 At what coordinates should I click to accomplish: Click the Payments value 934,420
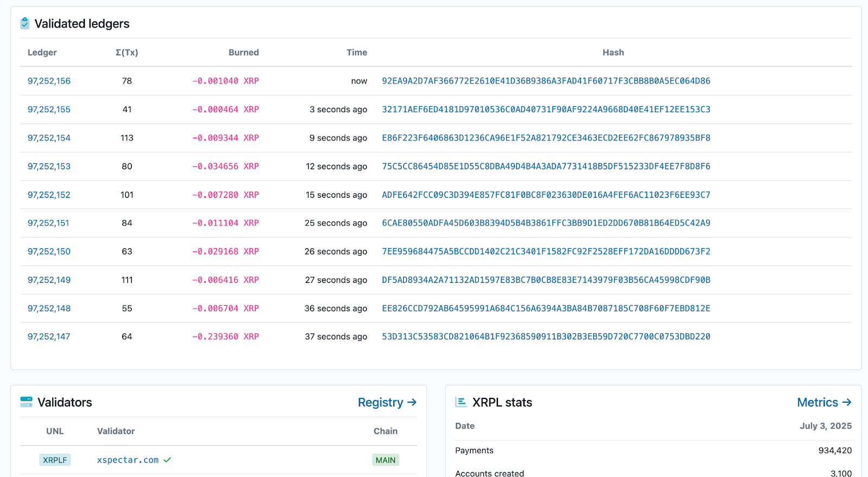click(835, 450)
